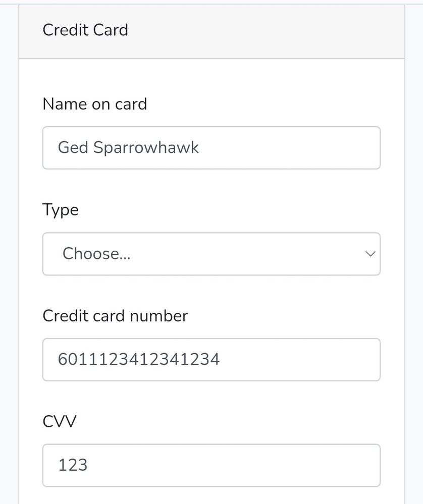This screenshot has width=423, height=504.
Task: Click the gray page margin left of the card
Action: [x=9, y=252]
